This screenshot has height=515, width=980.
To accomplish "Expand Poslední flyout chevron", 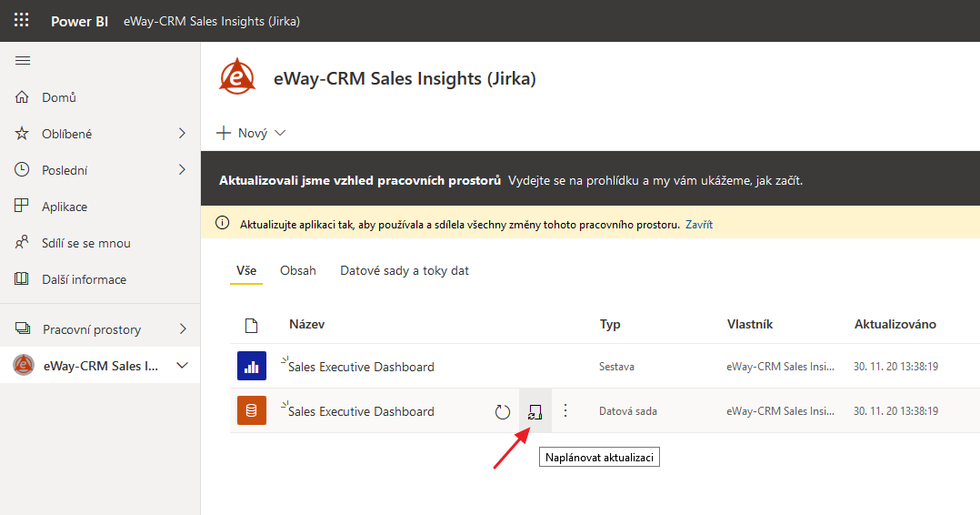I will [x=182, y=169].
